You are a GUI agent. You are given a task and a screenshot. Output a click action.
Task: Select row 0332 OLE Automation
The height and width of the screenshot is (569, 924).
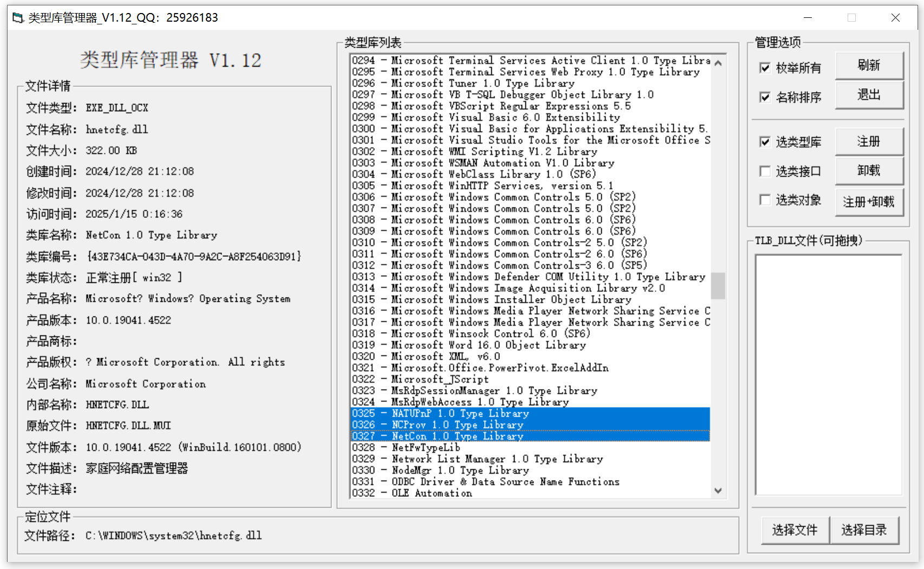tap(530, 493)
